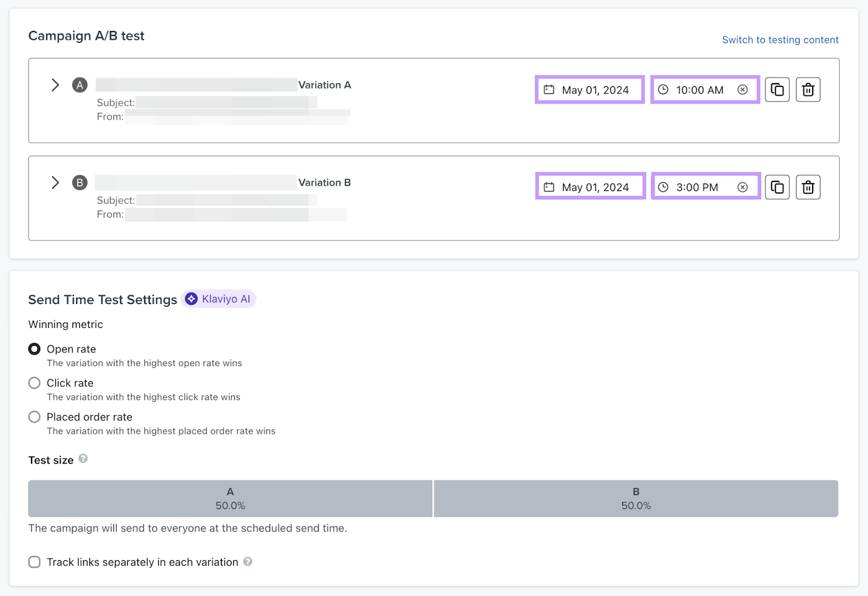Expand Variation A details
The image size is (868, 596).
[x=55, y=85]
